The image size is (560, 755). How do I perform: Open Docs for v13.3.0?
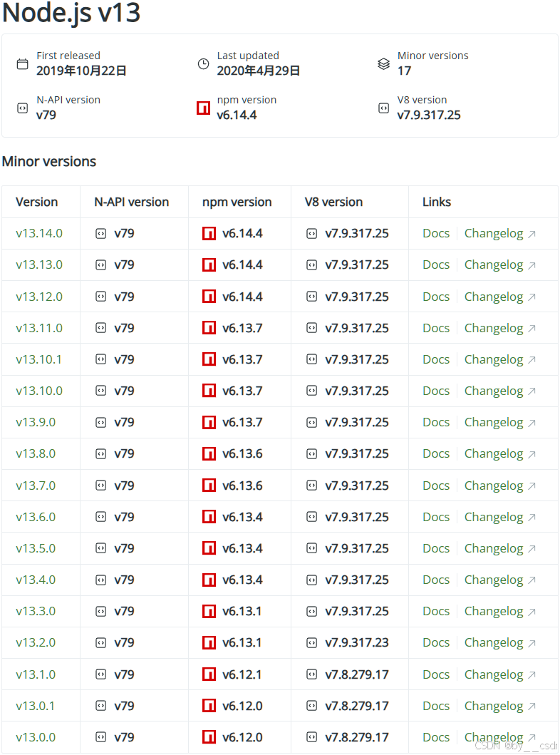pos(436,611)
